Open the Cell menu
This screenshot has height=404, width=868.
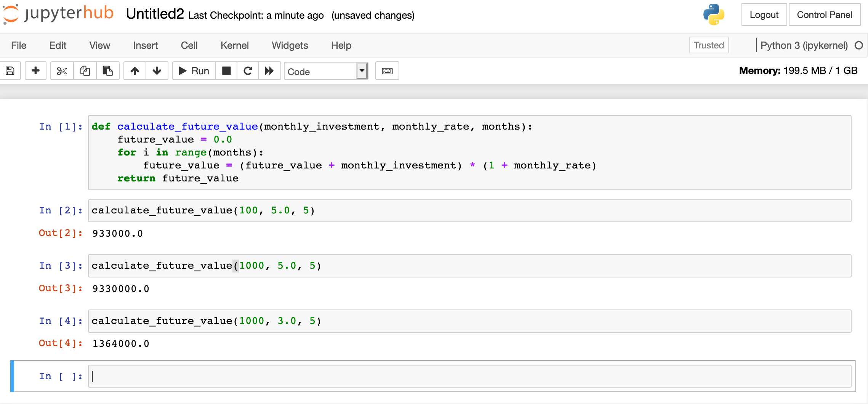pos(189,45)
